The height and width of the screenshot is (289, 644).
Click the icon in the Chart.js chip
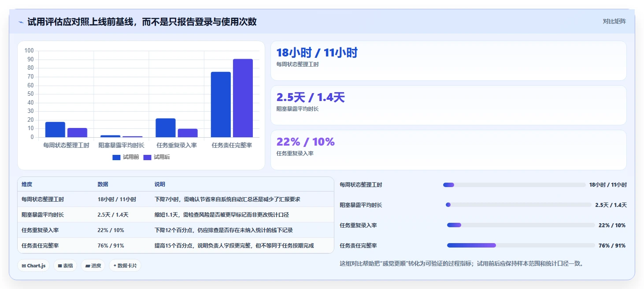click(x=24, y=266)
